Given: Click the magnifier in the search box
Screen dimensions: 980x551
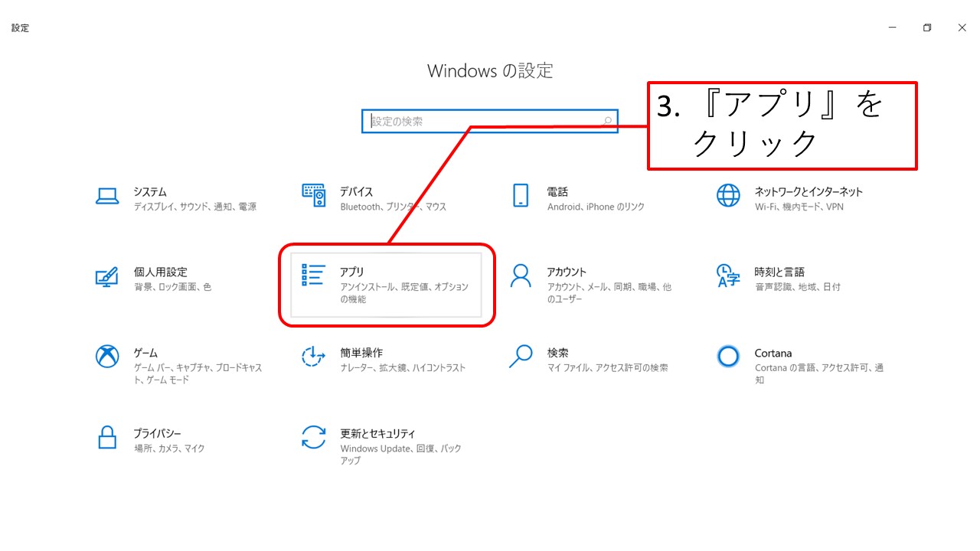Looking at the screenshot, I should pyautogui.click(x=608, y=121).
